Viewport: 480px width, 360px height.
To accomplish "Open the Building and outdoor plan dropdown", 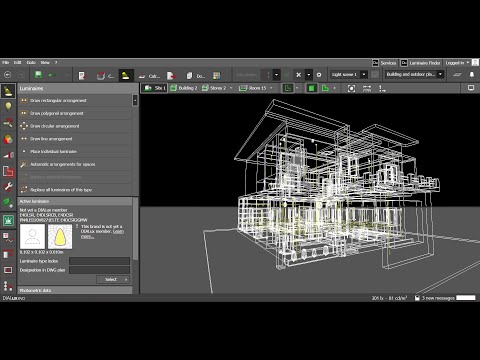I will [x=414, y=75].
